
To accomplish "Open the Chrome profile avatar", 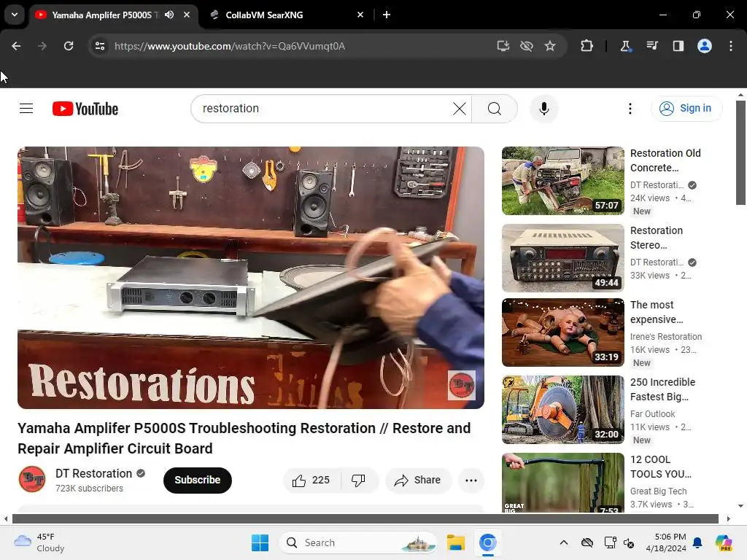I will click(705, 46).
